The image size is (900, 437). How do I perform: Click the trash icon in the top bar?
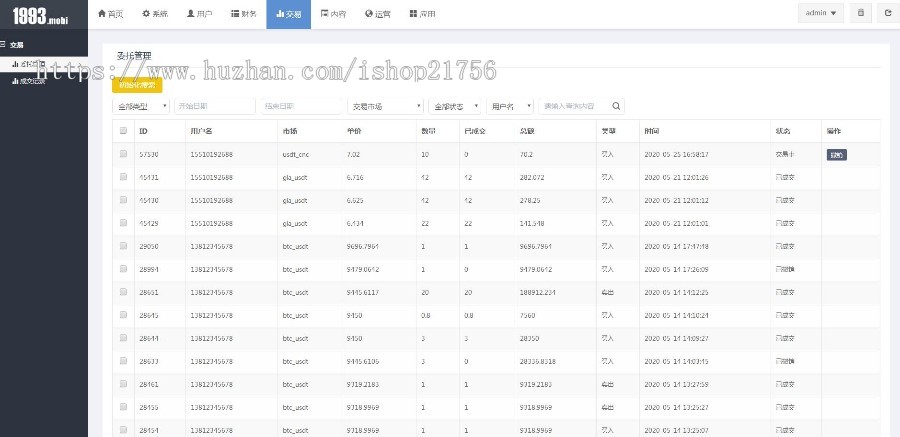(860, 13)
